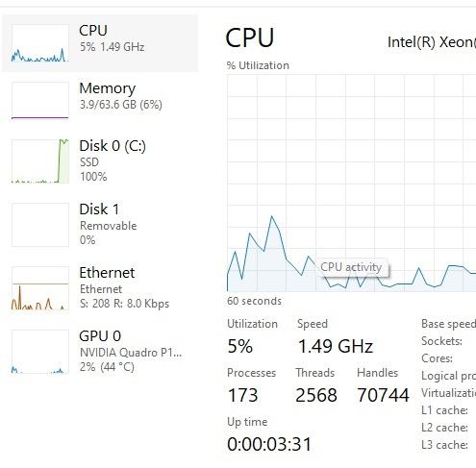Click the main CPU utilization graph
The height and width of the screenshot is (468, 476).
point(351,184)
